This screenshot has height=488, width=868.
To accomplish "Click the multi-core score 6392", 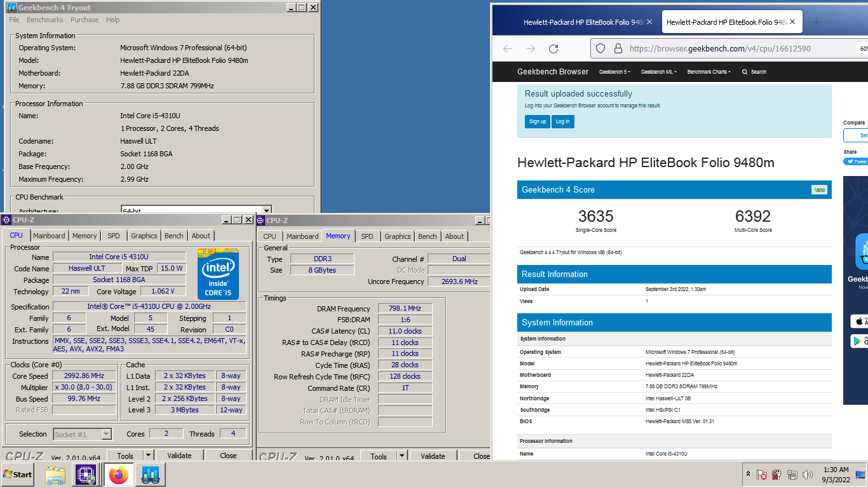I will click(x=753, y=216).
